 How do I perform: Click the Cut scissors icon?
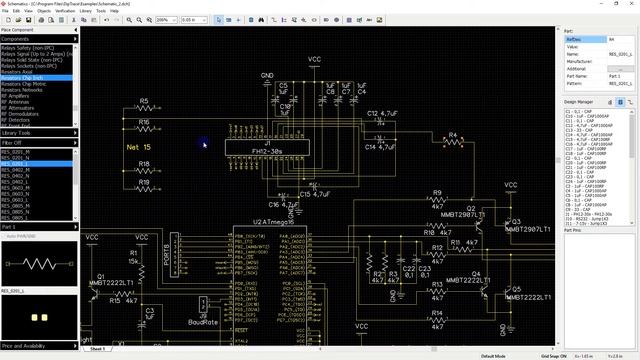tap(74, 20)
